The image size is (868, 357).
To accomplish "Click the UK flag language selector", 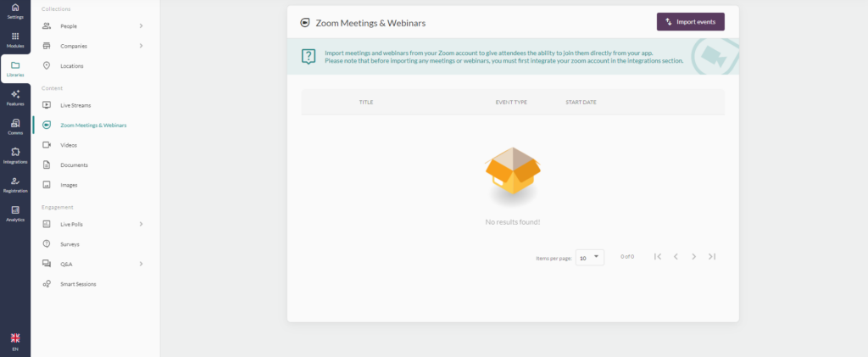I will pyautogui.click(x=15, y=339).
